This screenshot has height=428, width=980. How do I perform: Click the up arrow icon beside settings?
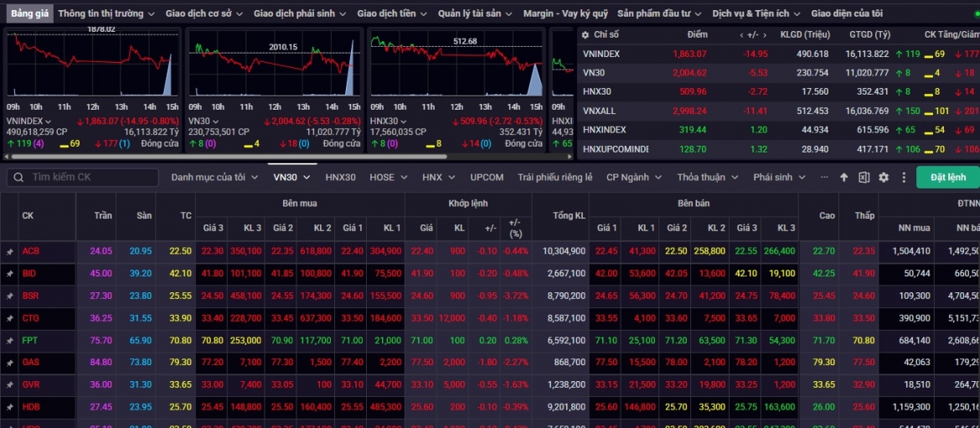pos(843,178)
